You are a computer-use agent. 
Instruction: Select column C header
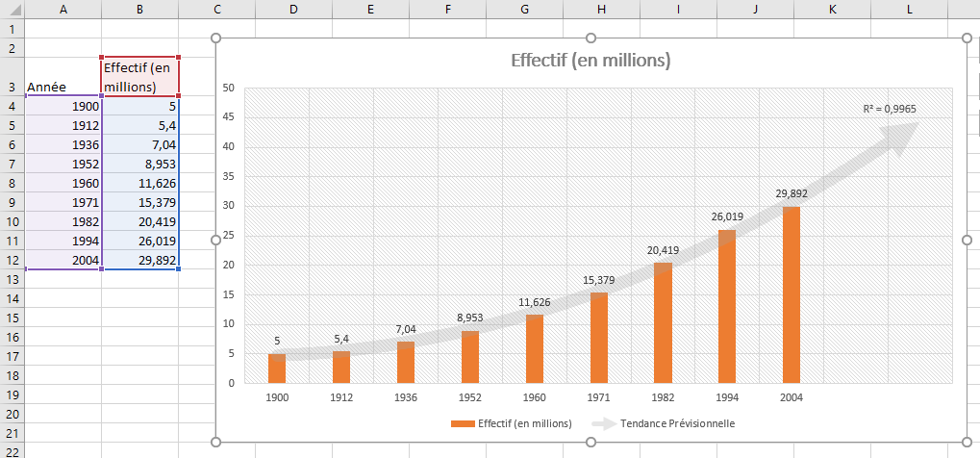(217, 9)
